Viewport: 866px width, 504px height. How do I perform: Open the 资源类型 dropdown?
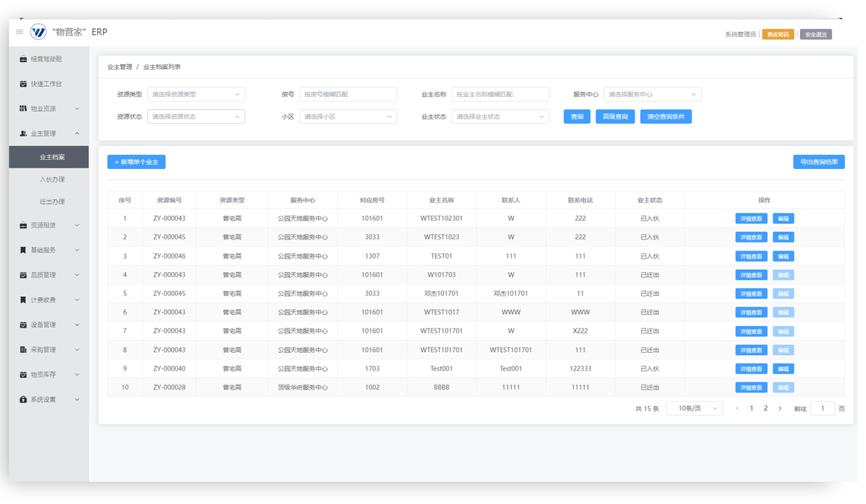196,95
